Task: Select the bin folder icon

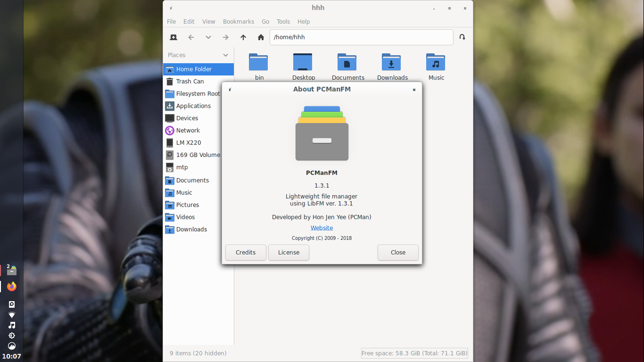Action: [259, 62]
